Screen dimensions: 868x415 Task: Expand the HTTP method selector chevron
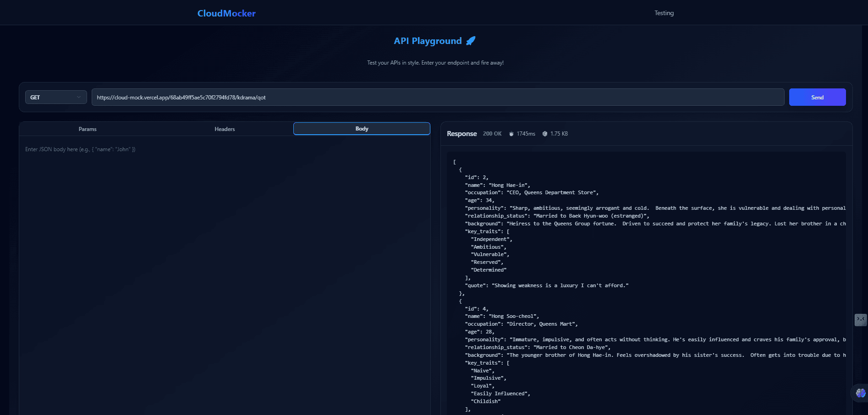[x=79, y=97]
